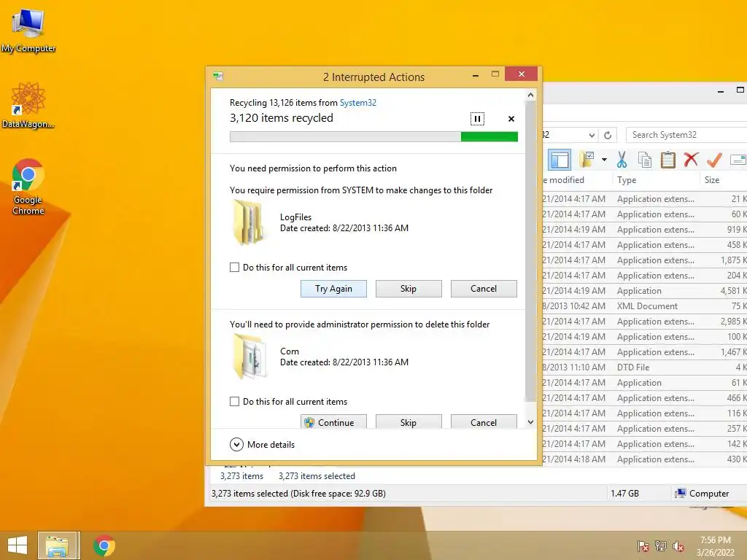Screen dimensions: 747x560
Task: Open dropdown arrow next to folder options icon
Action: [x=604, y=160]
